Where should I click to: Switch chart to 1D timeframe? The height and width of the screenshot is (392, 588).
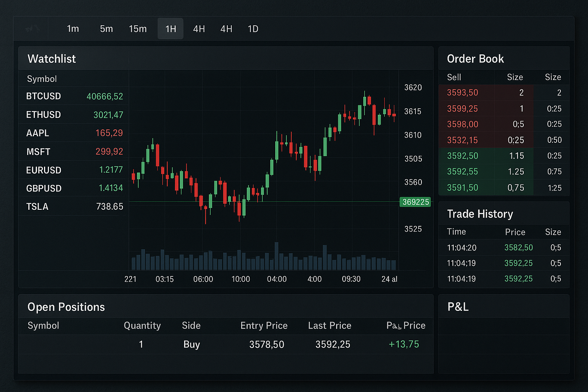pyautogui.click(x=253, y=29)
